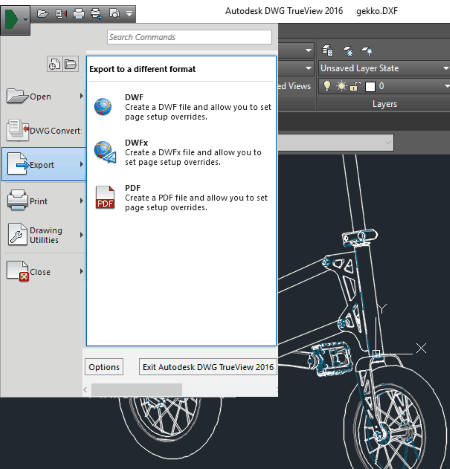The width and height of the screenshot is (450, 469).
Task: Click the DWG Convert icon in quick access toolbar
Action: [61, 14]
